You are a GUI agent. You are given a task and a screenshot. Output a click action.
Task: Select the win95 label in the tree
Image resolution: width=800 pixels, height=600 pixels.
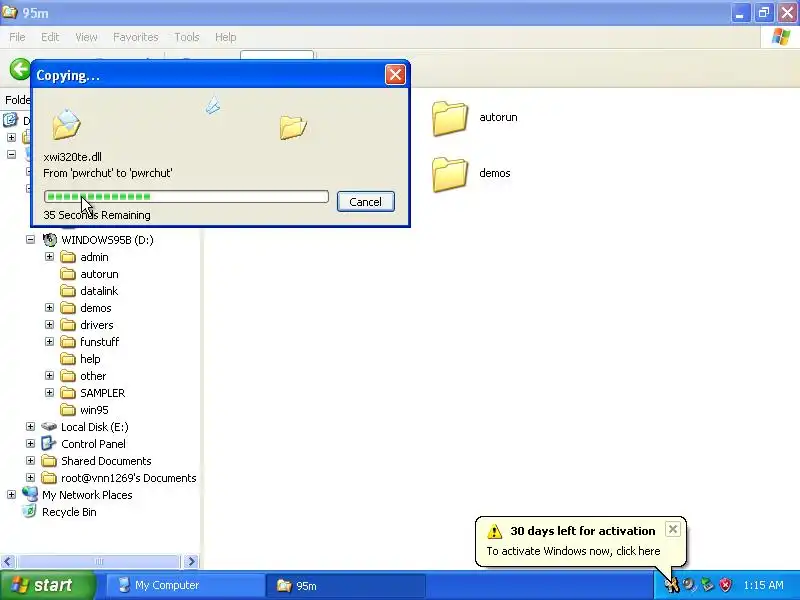(94, 410)
